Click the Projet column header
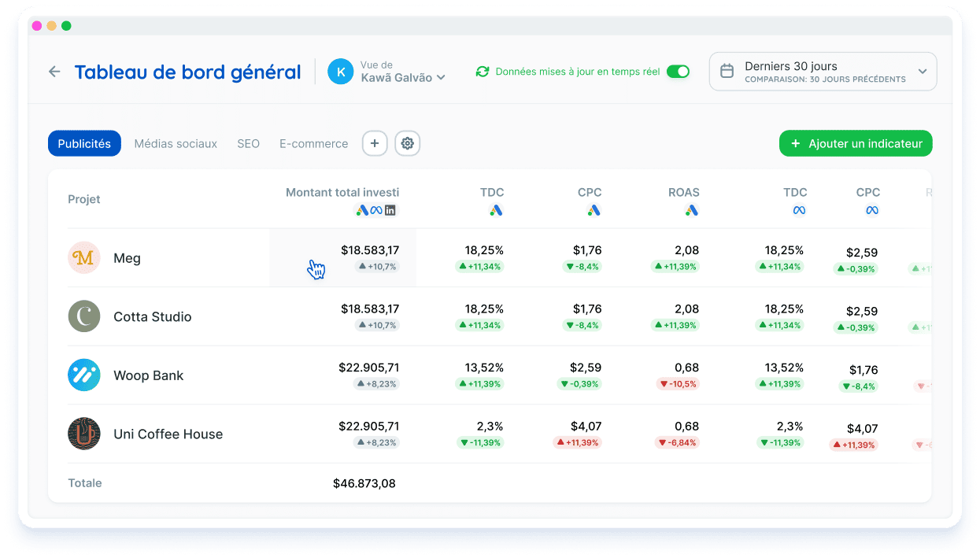The image size is (980, 558). (84, 199)
